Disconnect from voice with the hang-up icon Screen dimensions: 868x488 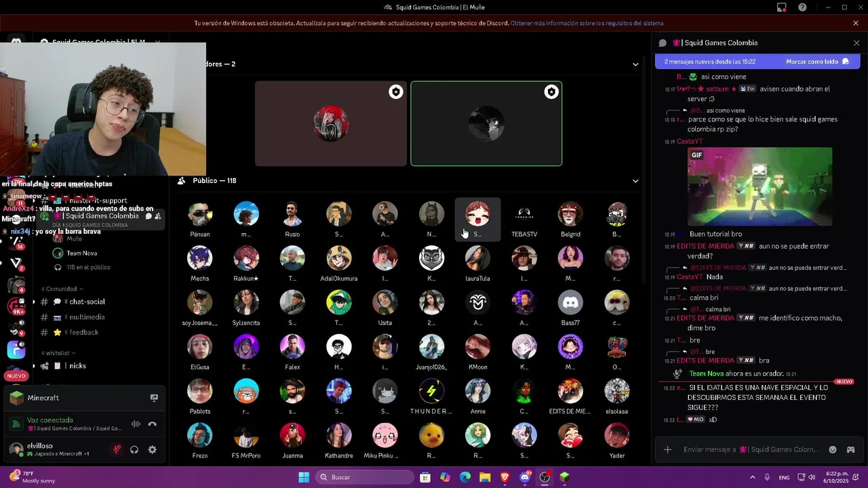click(153, 424)
